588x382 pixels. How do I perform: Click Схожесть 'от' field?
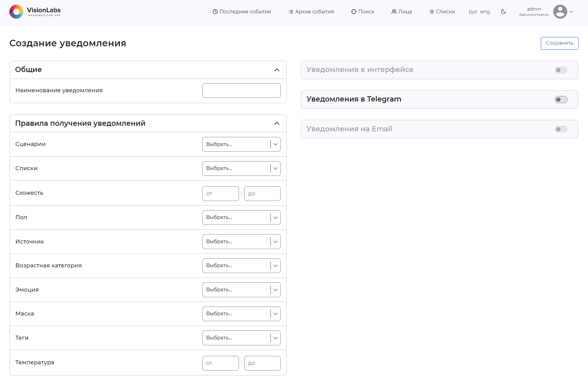click(x=221, y=193)
